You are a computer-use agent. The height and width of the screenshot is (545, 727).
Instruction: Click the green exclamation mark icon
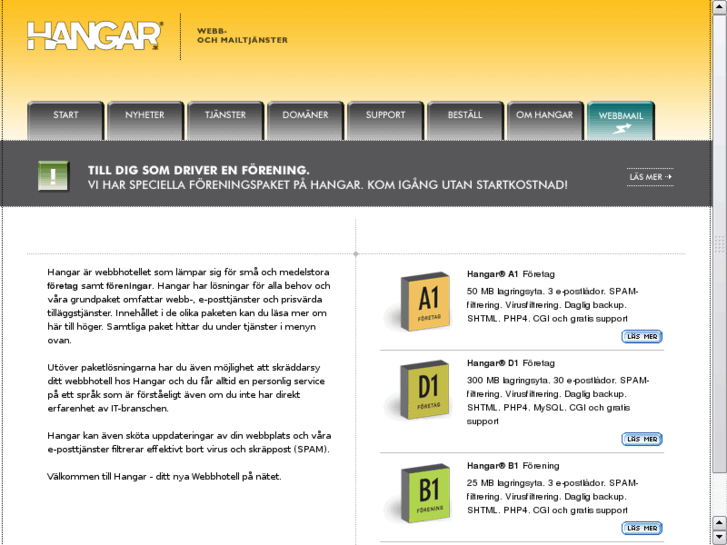53,176
